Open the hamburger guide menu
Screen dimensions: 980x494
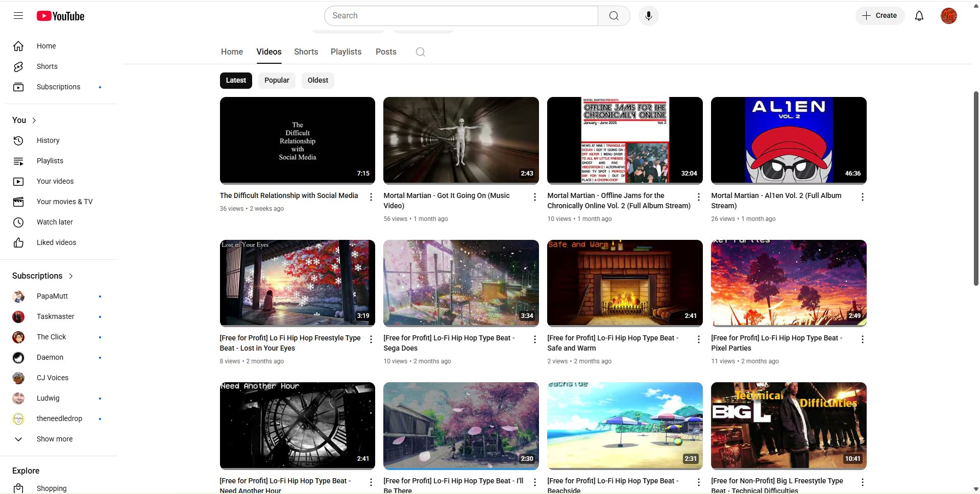click(x=18, y=16)
